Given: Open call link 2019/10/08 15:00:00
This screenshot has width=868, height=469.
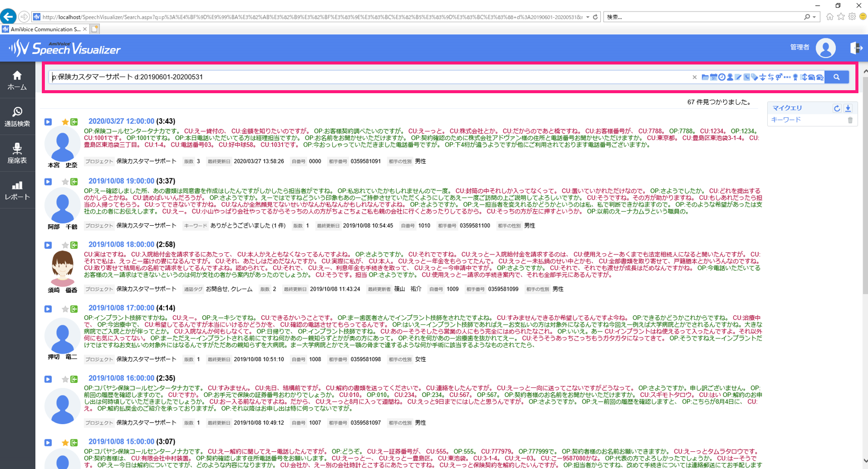Looking at the screenshot, I should pyautogui.click(x=121, y=441).
